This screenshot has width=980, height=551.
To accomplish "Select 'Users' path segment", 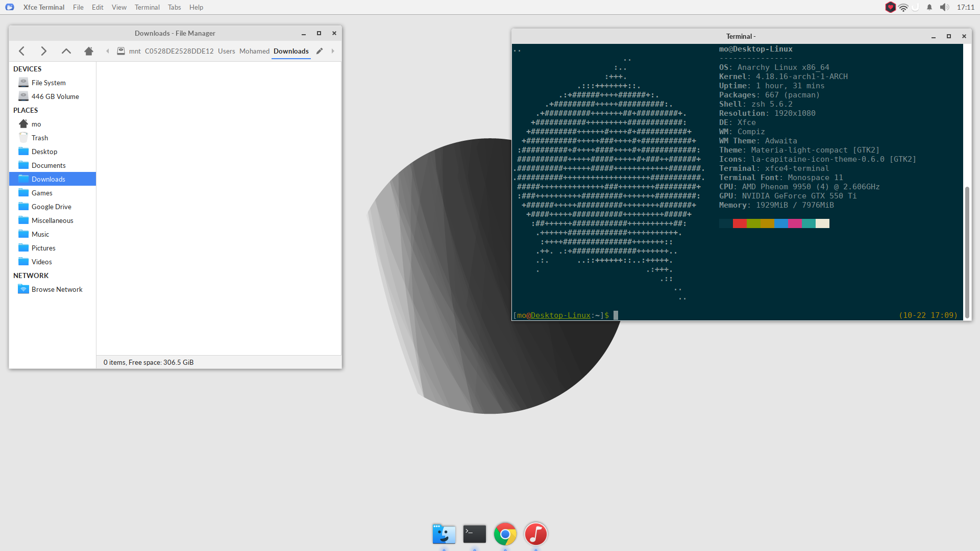I will pos(227,51).
